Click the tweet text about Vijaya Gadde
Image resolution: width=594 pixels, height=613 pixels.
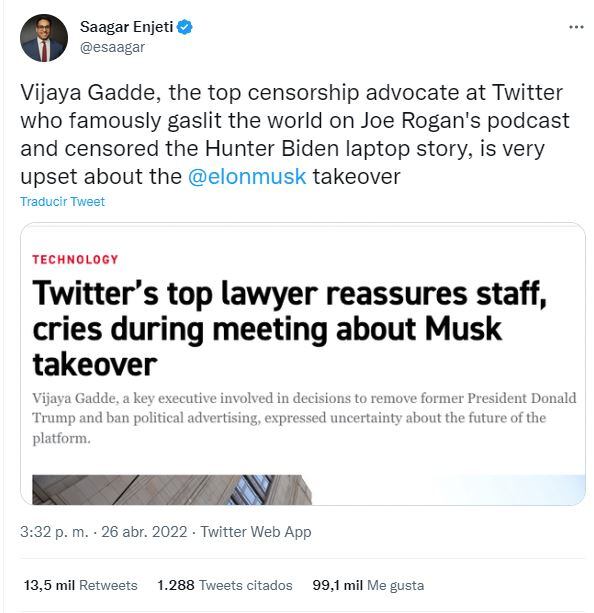pos(294,134)
